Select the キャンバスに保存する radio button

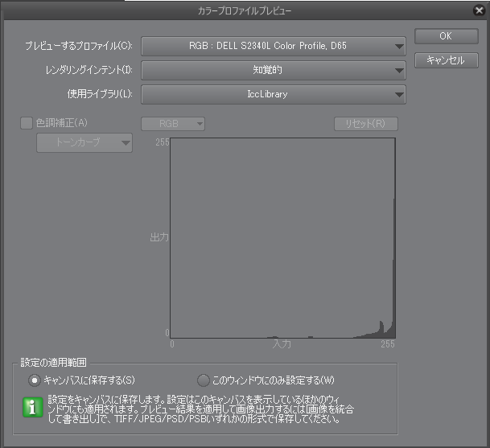pyautogui.click(x=34, y=380)
